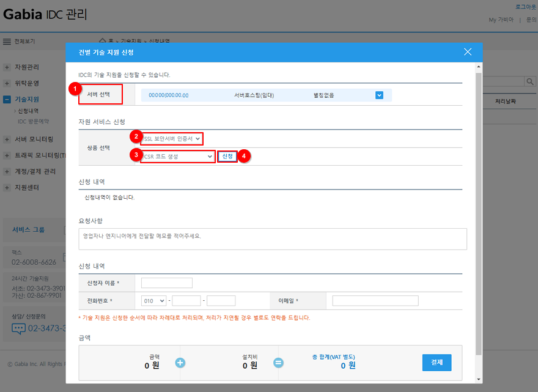Select 기술지원 menu label
Viewport: 538px width, 392px height.
coord(27,100)
